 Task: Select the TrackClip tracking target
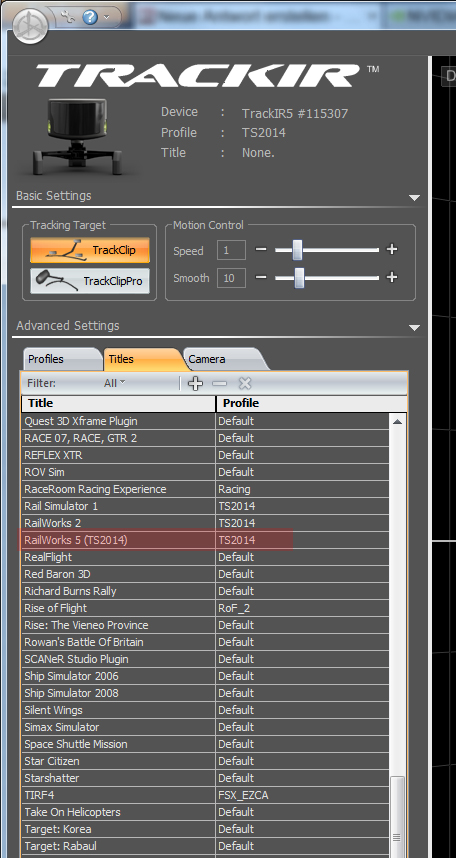90,250
